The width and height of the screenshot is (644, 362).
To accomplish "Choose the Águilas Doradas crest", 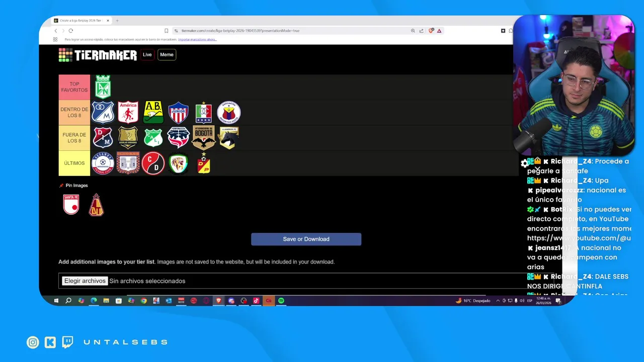I will click(x=128, y=138).
